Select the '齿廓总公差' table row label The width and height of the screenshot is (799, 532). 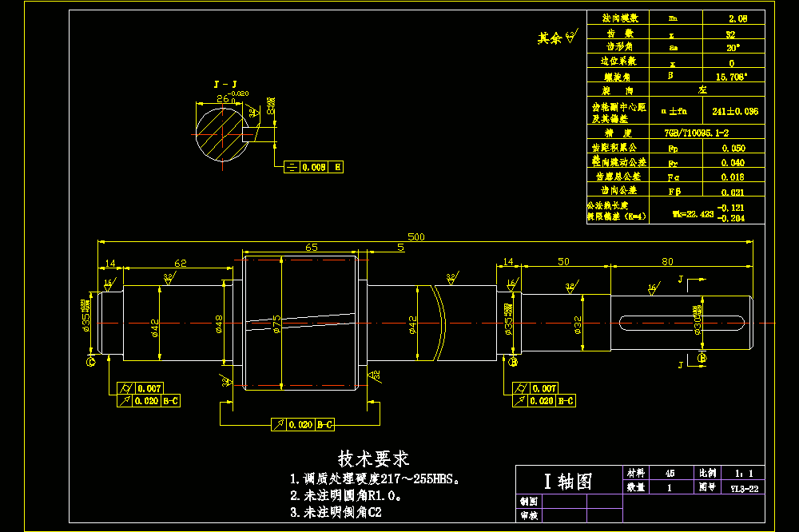click(618, 177)
